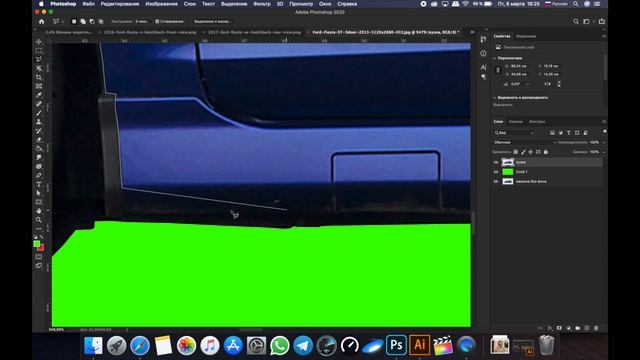Toggle lock position icon
The image size is (640, 360).
coord(531,152)
